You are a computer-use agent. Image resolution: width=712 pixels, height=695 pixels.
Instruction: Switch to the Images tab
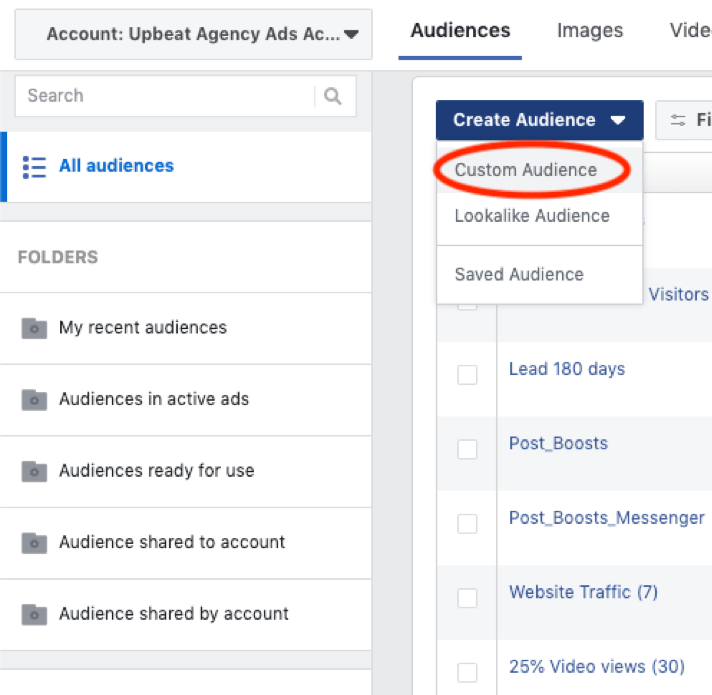point(590,31)
